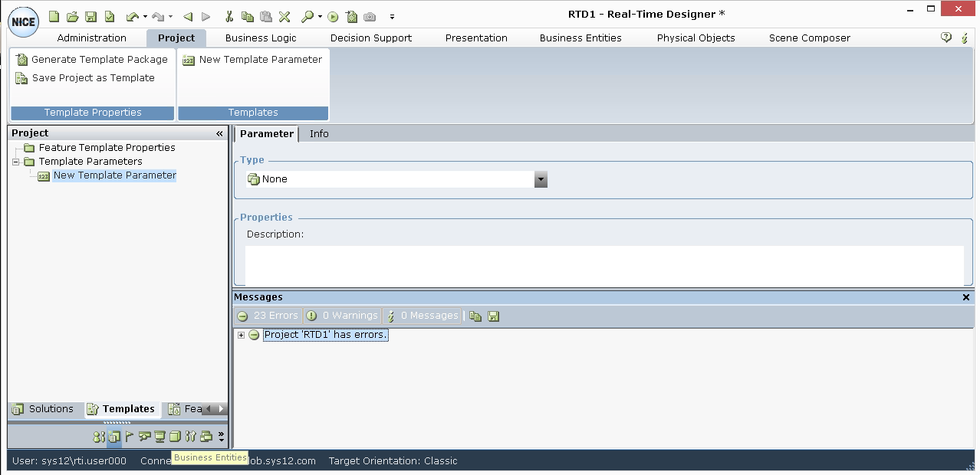Open the Redo history dropdown arrow
The height and width of the screenshot is (475, 980).
(170, 16)
